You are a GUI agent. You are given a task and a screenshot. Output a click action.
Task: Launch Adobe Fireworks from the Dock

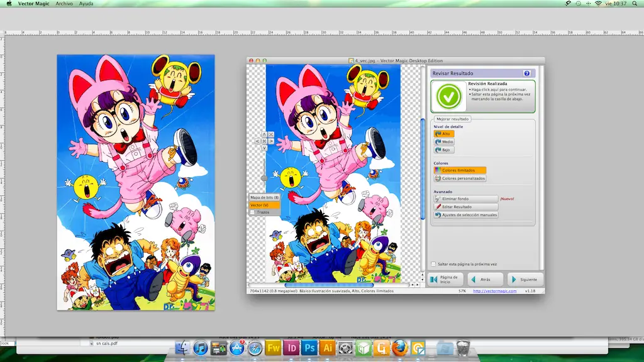point(273,348)
